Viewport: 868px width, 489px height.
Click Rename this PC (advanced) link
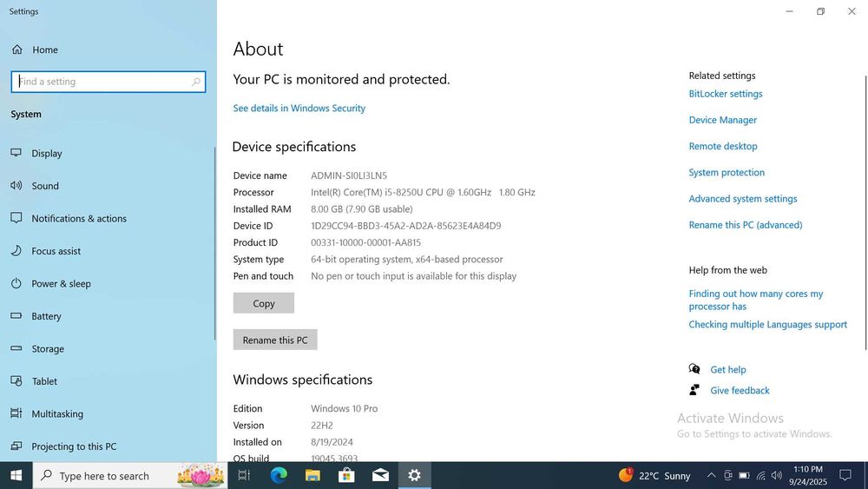pos(746,225)
